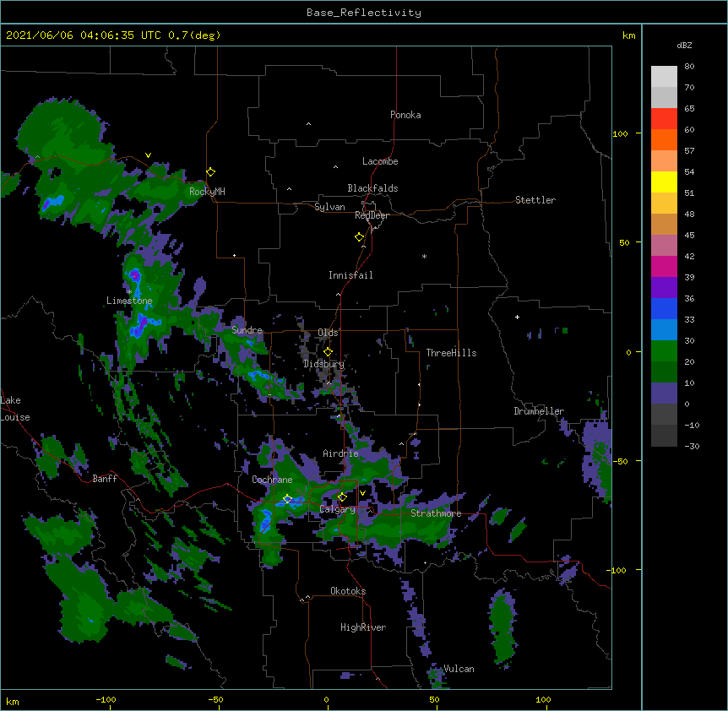Select the Olds label
The image size is (728, 711).
328,333
